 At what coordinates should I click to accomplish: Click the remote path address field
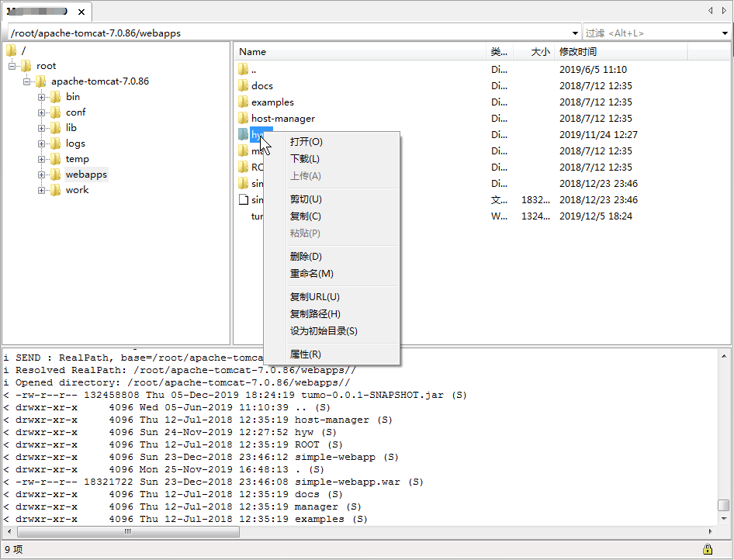(289, 33)
